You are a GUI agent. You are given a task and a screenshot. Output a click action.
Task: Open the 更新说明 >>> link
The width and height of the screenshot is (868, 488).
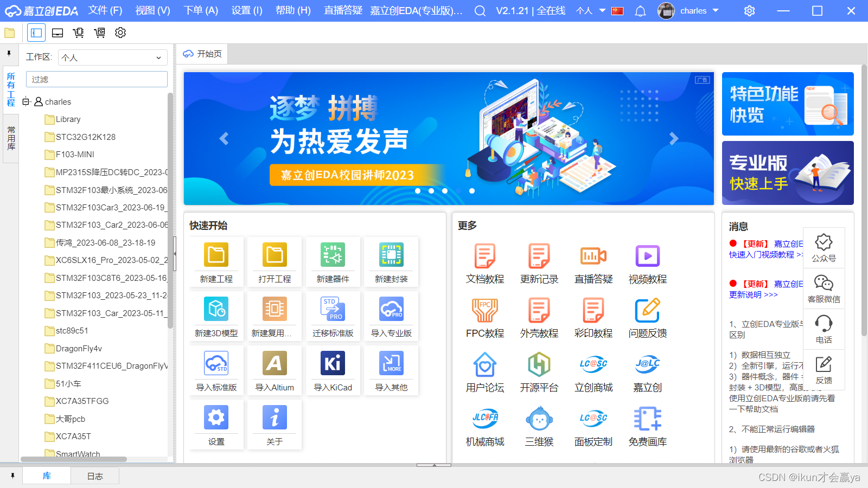[754, 294]
